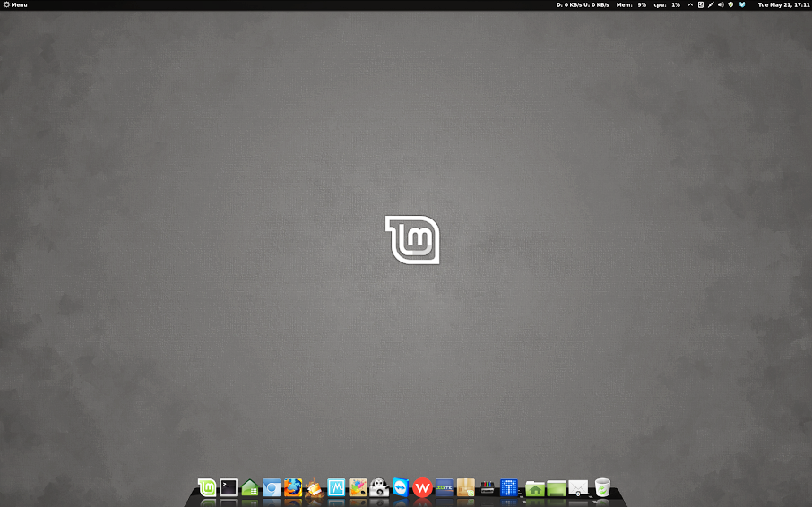Launch Firefox from the dock
The width and height of the screenshot is (812, 507).
(293, 487)
